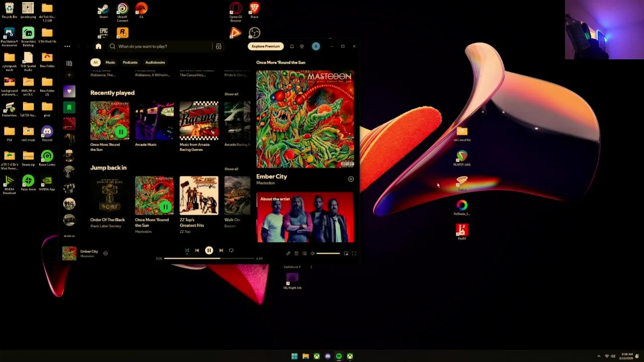The width and height of the screenshot is (644, 362).
Task: Toggle repeat in the player bar
Action: (x=231, y=250)
